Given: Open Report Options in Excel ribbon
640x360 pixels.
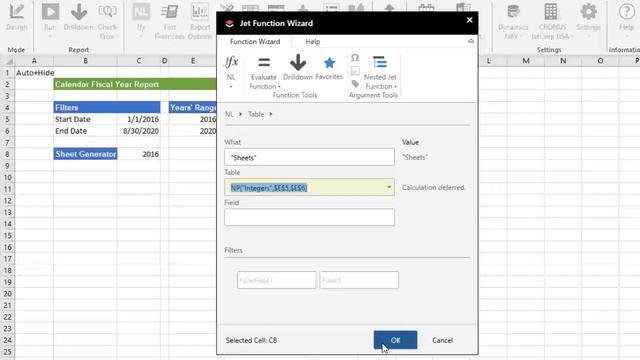Looking at the screenshot, I should (x=200, y=11).
